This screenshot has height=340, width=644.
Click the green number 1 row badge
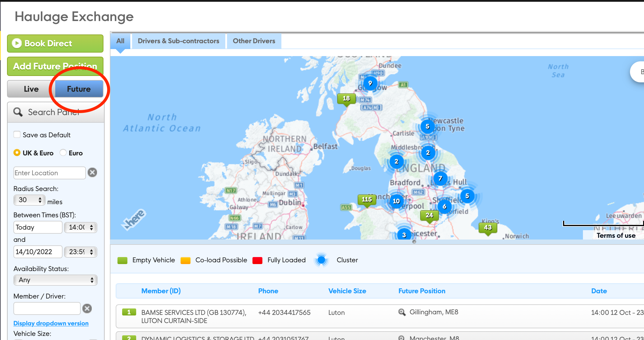pos(129,312)
